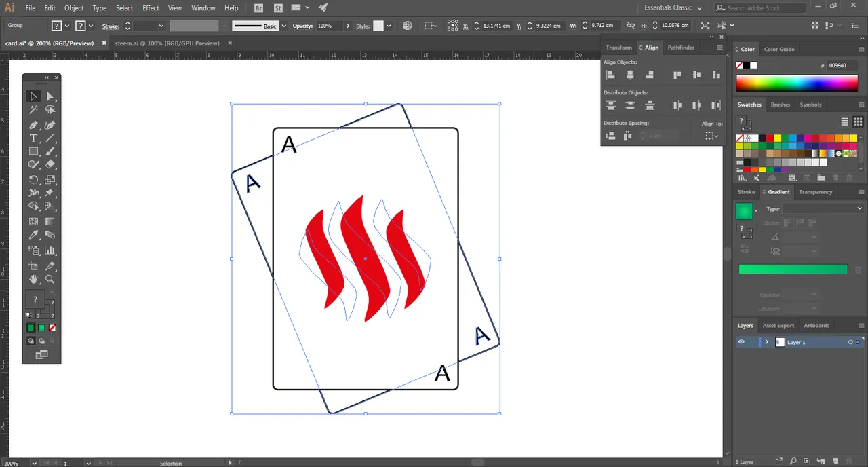Open the Object menu
The image size is (868, 467).
(x=74, y=8)
